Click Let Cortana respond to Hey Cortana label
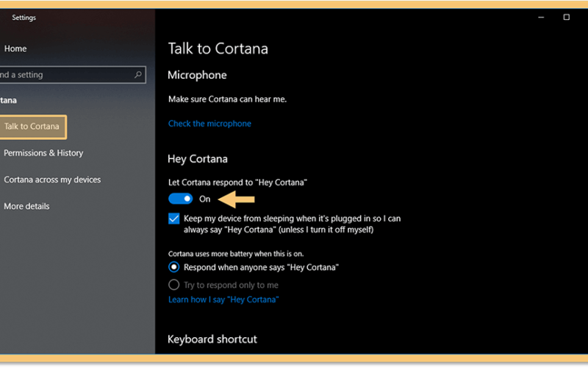Image resolution: width=588 pixels, height=368 pixels. [237, 183]
